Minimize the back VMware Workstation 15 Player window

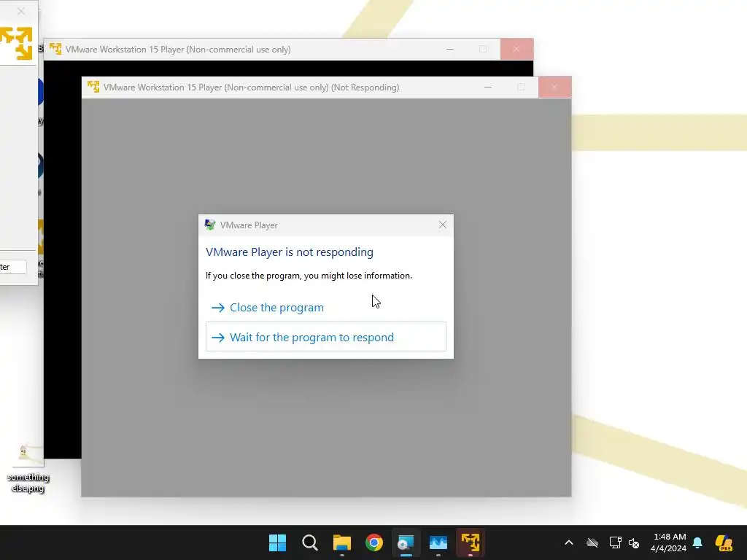pyautogui.click(x=450, y=49)
